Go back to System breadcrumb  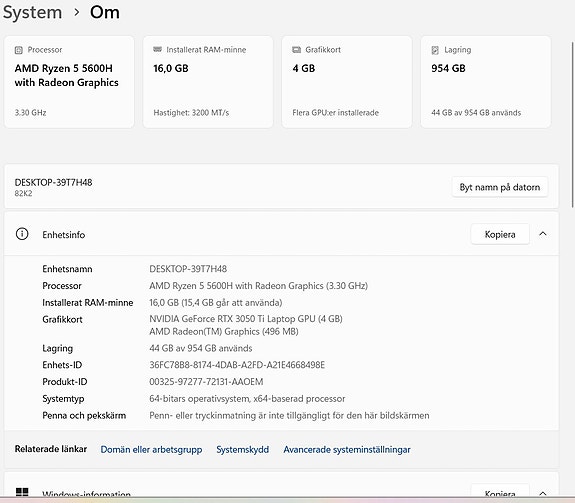[32, 12]
